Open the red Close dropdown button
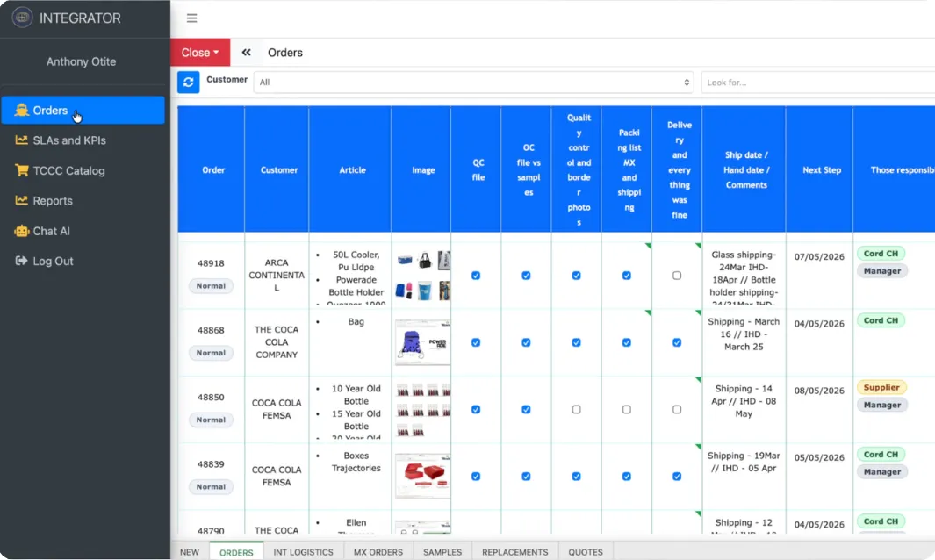 (200, 53)
